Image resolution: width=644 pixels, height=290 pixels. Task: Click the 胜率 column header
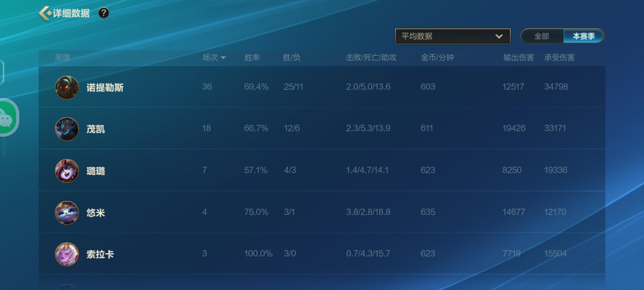(252, 57)
